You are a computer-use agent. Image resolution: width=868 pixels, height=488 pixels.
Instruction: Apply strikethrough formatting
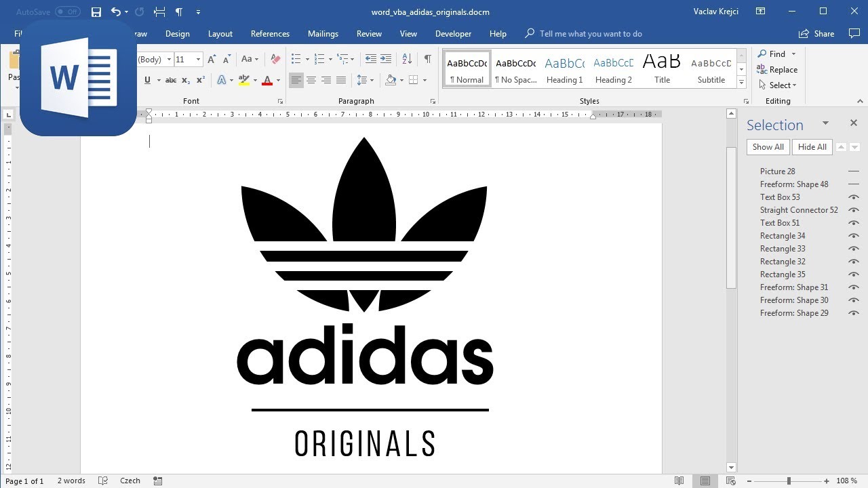pos(171,80)
